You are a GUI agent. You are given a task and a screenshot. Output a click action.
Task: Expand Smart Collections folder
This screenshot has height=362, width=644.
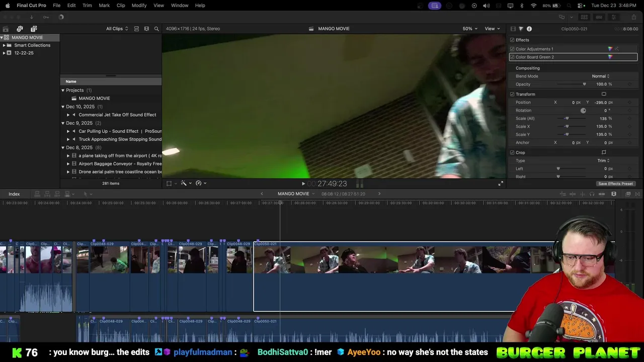point(4,45)
